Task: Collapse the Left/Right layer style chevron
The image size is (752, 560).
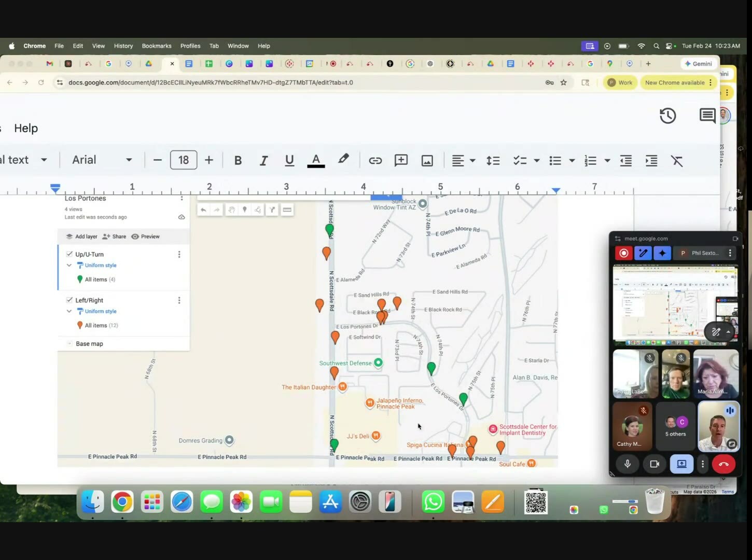Action: 69,311
